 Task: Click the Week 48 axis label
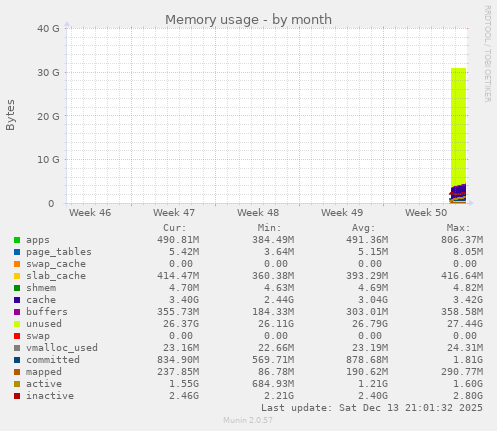tap(258, 213)
